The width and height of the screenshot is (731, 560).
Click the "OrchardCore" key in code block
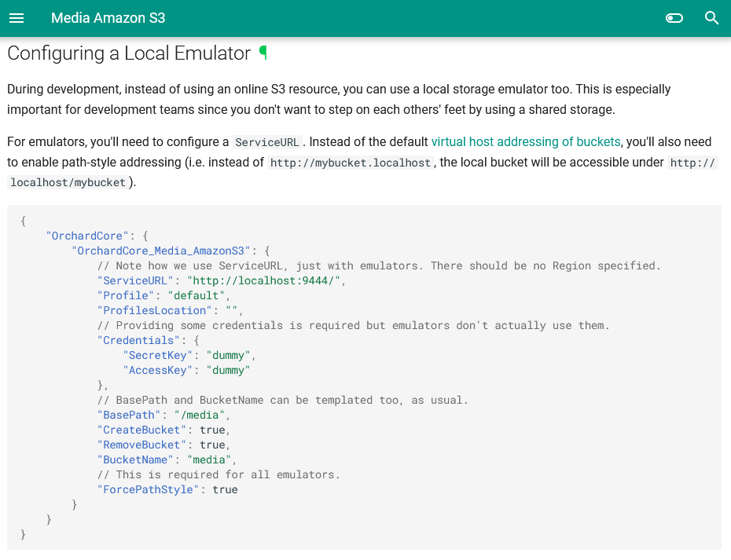(86, 236)
